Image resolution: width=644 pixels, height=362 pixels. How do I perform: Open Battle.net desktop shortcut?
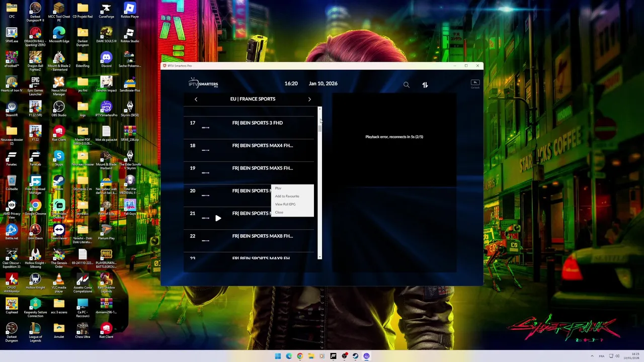pyautogui.click(x=12, y=232)
